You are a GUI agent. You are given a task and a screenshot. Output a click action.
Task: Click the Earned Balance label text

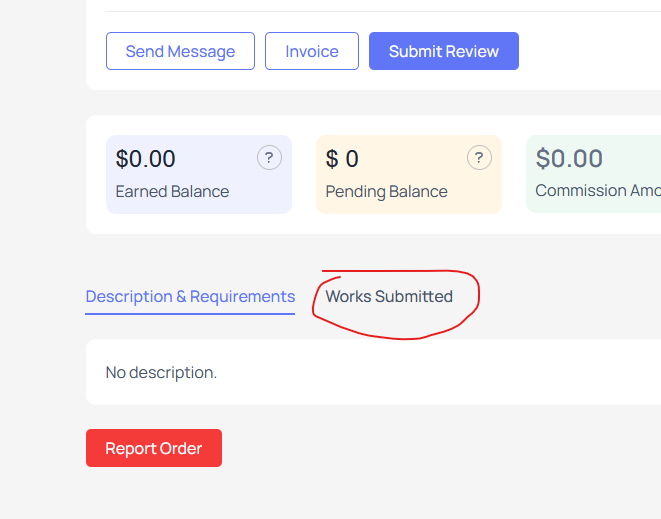pyautogui.click(x=172, y=191)
